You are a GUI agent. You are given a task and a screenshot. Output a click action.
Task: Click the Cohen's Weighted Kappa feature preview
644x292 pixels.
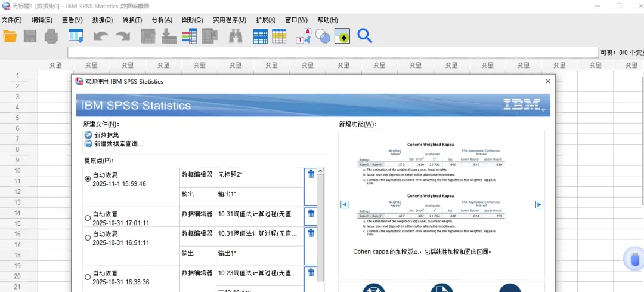click(x=430, y=189)
